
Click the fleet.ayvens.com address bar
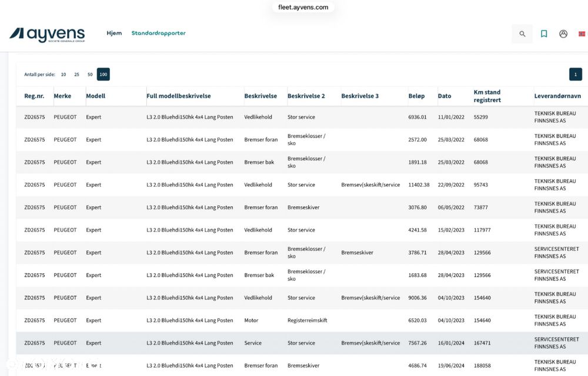303,7
